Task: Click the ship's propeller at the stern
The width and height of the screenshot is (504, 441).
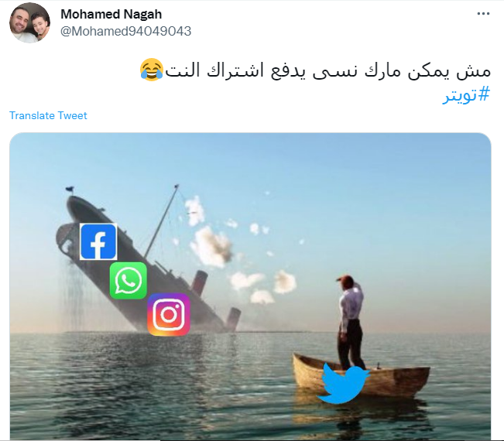Action: click(x=64, y=238)
